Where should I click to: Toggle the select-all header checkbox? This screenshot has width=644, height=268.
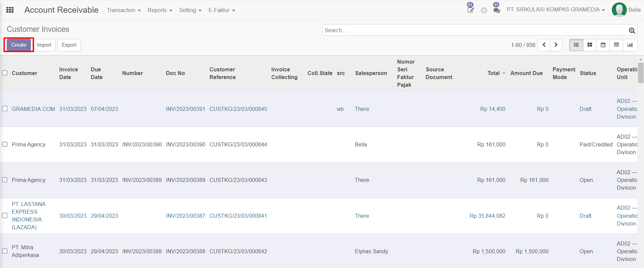click(x=5, y=73)
